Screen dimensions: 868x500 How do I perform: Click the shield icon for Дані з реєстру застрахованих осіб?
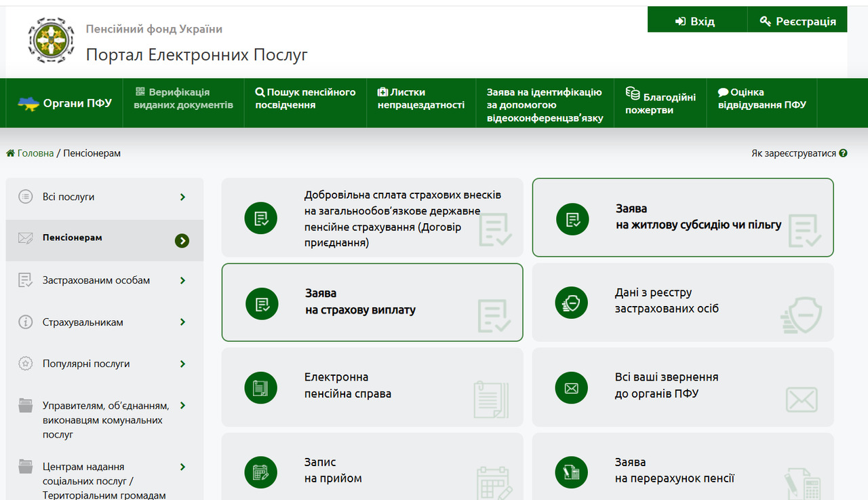point(572,303)
